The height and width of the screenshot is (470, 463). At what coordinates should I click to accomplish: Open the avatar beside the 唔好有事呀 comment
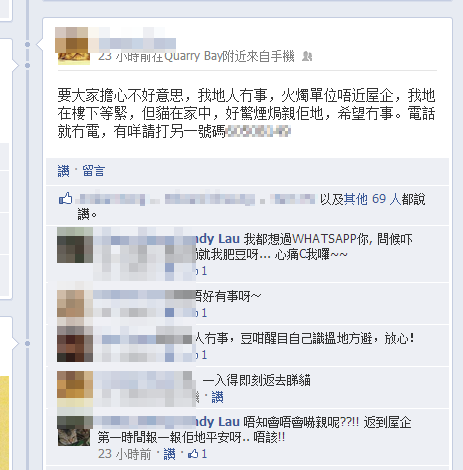75,303
